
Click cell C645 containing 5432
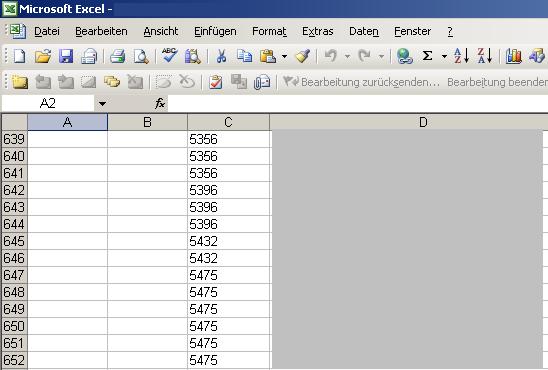[x=228, y=241]
